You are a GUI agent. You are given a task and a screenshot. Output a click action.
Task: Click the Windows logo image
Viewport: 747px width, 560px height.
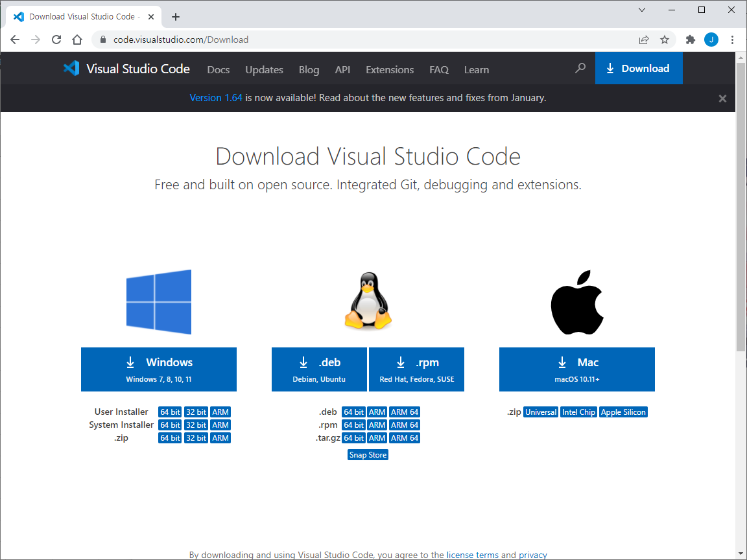(159, 302)
